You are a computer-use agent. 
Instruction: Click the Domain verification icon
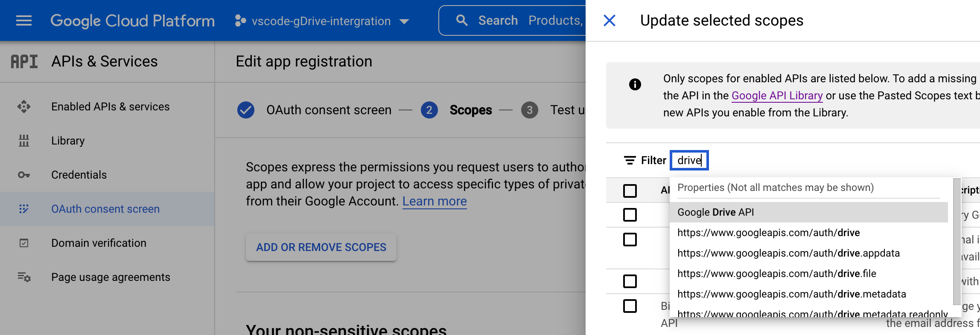click(24, 243)
